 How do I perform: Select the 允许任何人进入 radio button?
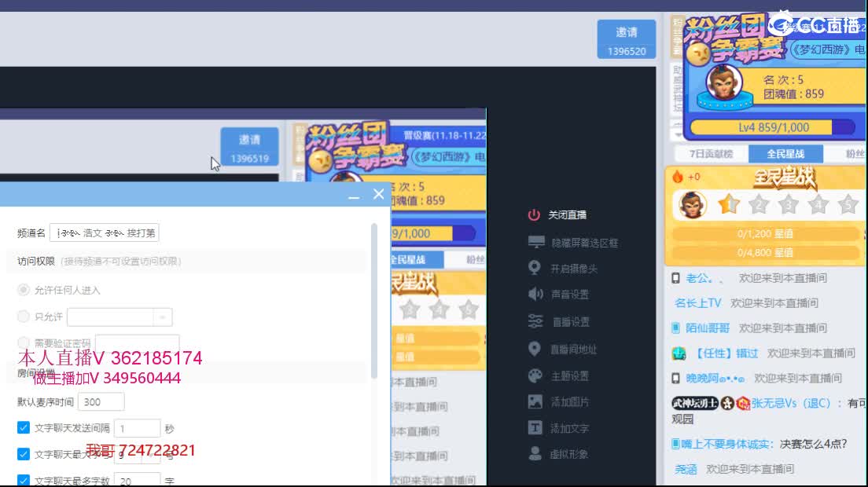[24, 290]
